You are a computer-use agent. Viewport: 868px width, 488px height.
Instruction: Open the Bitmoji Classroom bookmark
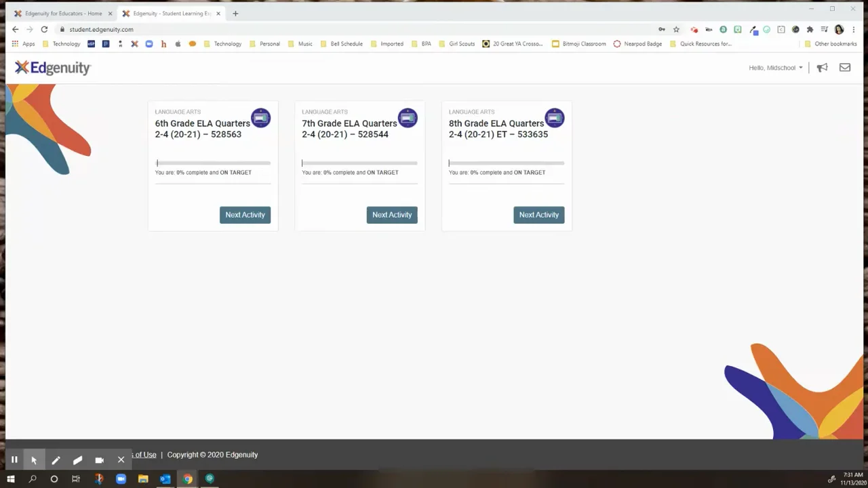578,44
